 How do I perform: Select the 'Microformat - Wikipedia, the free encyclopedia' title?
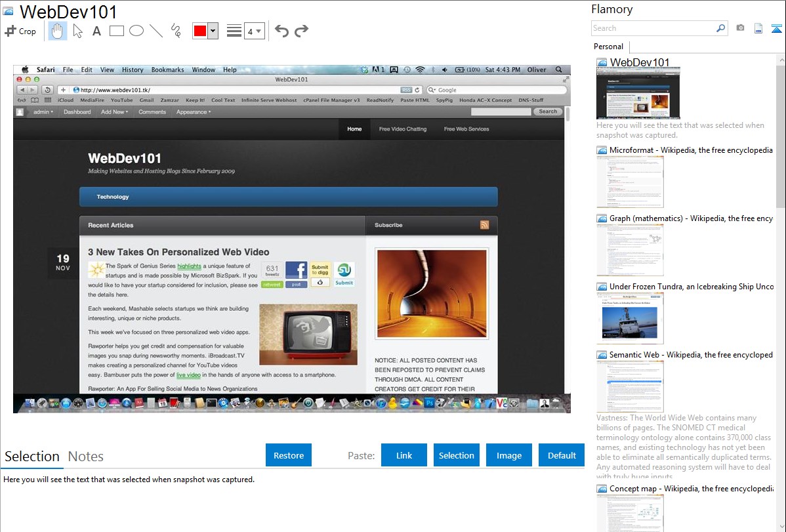click(x=691, y=150)
